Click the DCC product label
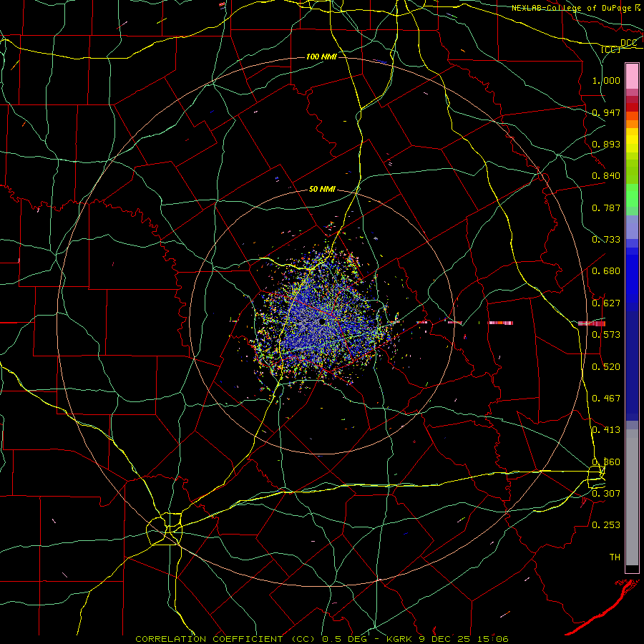 tap(628, 43)
